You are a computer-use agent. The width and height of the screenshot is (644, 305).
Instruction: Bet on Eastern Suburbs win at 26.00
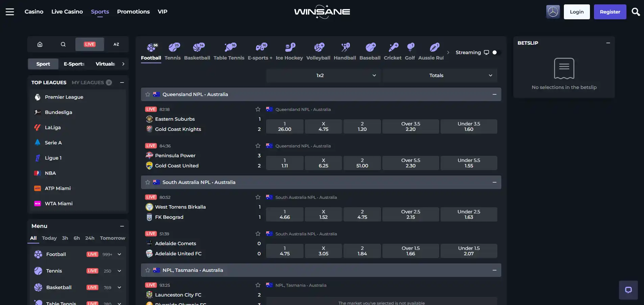(x=285, y=126)
